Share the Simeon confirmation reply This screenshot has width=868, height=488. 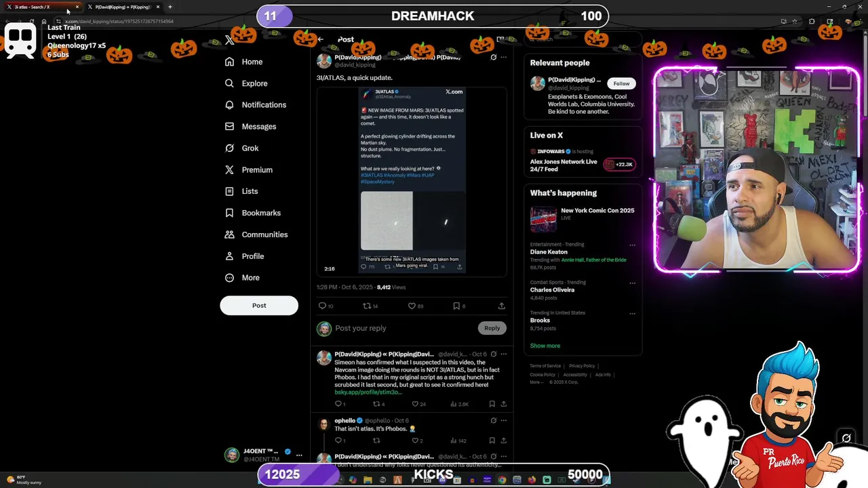503,404
